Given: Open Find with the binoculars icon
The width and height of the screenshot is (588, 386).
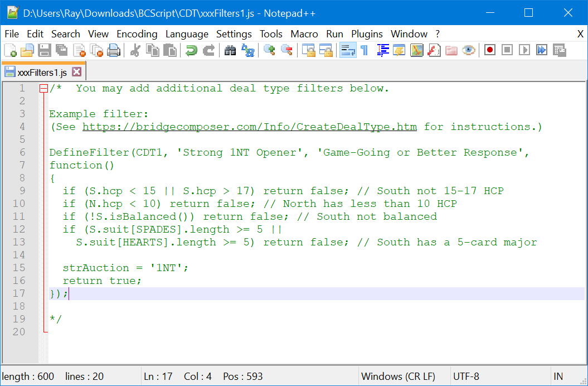Looking at the screenshot, I should pyautogui.click(x=230, y=50).
